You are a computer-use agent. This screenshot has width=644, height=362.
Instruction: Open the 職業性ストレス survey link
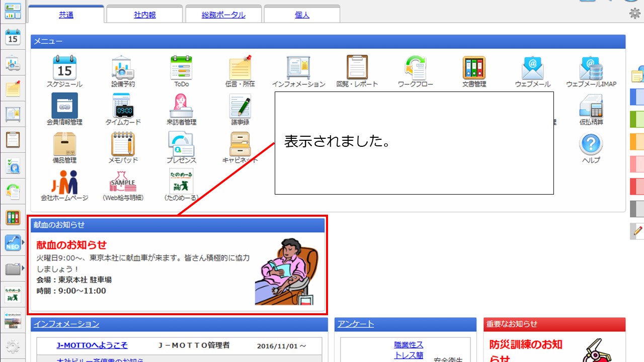409,350
